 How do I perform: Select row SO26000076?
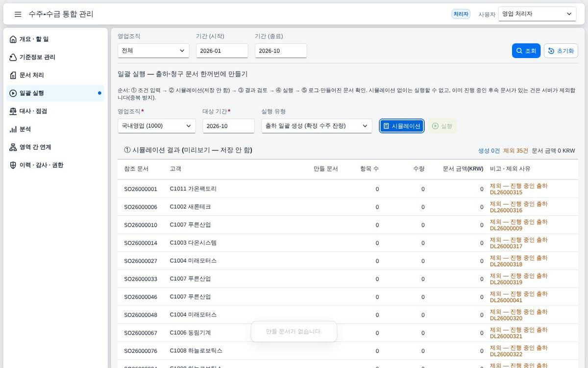pos(348,351)
